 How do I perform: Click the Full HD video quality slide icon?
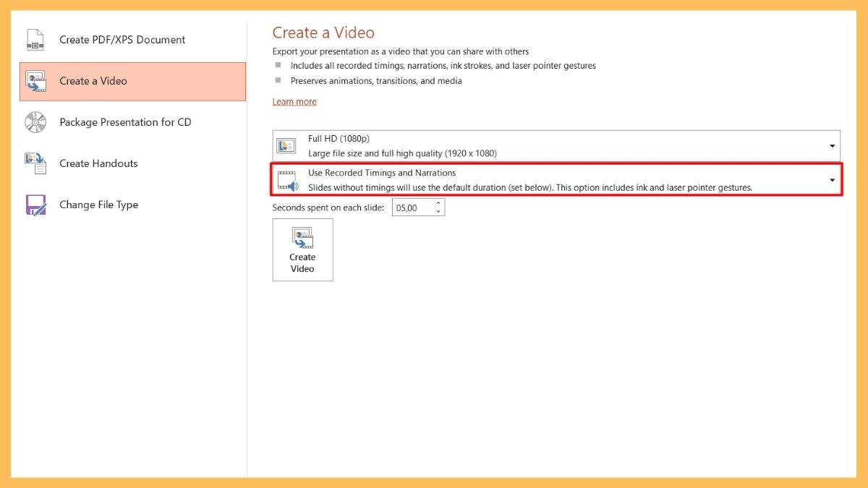coord(286,145)
